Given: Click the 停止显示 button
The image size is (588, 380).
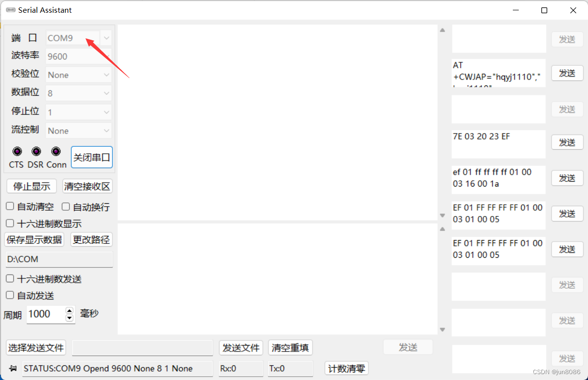Looking at the screenshot, I should pyautogui.click(x=31, y=186).
